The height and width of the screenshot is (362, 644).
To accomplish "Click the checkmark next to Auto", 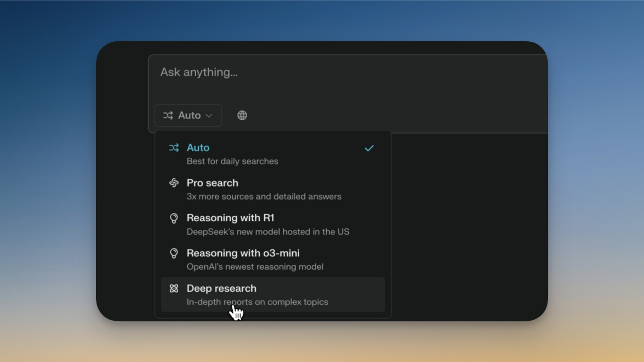I will tap(369, 148).
